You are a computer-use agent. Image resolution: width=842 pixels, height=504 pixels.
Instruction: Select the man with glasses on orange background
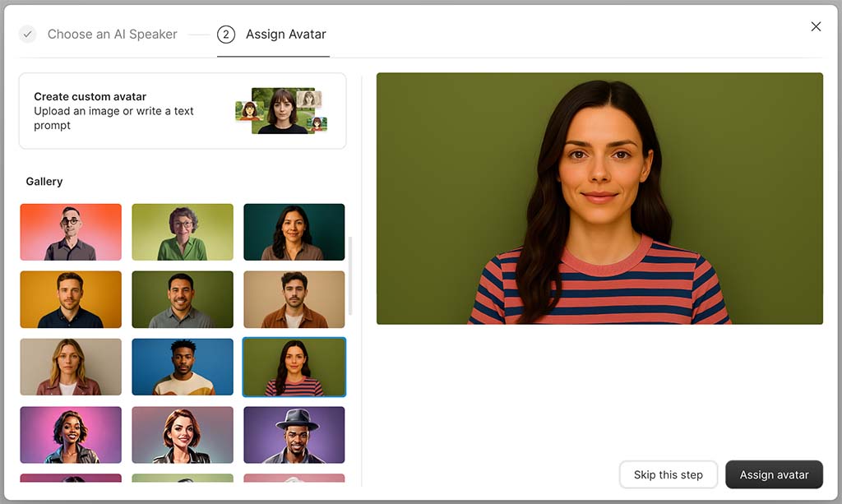(70, 232)
